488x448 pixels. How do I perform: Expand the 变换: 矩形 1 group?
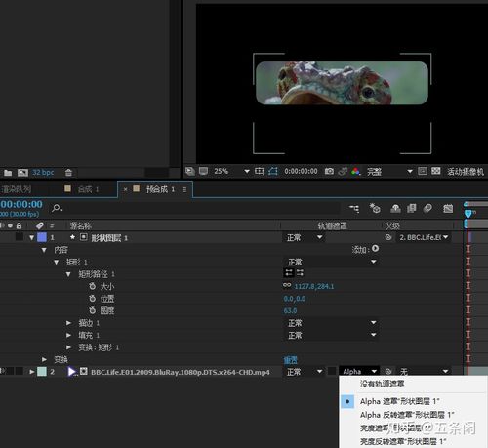(68, 347)
